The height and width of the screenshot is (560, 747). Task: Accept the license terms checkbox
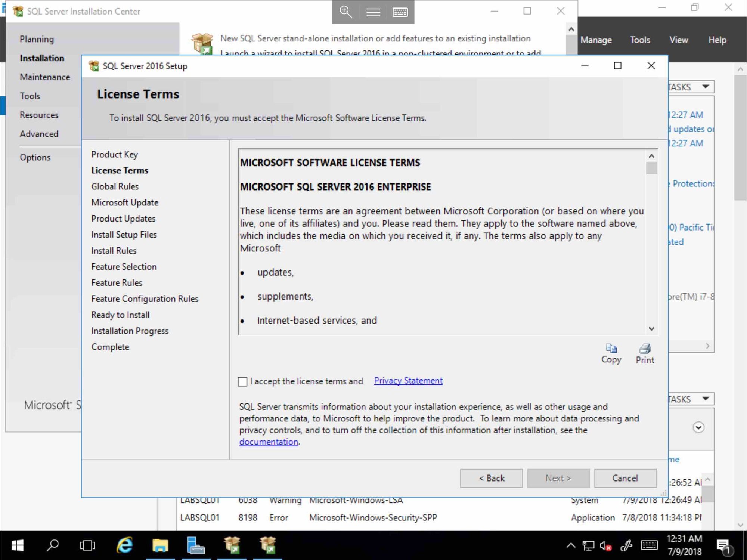point(242,381)
